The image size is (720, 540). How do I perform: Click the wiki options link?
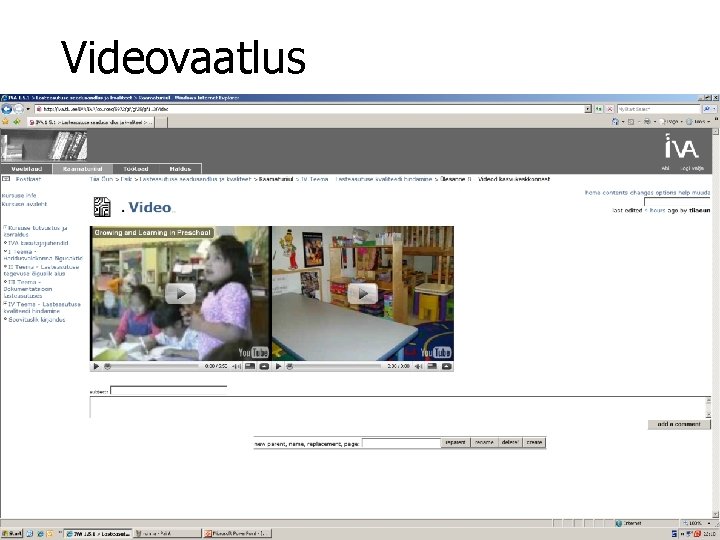tap(666, 192)
